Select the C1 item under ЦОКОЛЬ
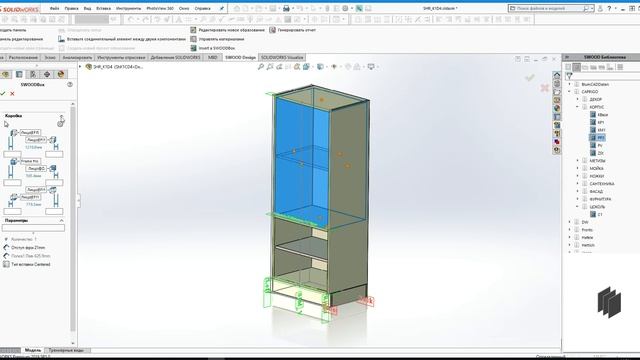Viewport: 640px width, 360px height. [x=596, y=215]
